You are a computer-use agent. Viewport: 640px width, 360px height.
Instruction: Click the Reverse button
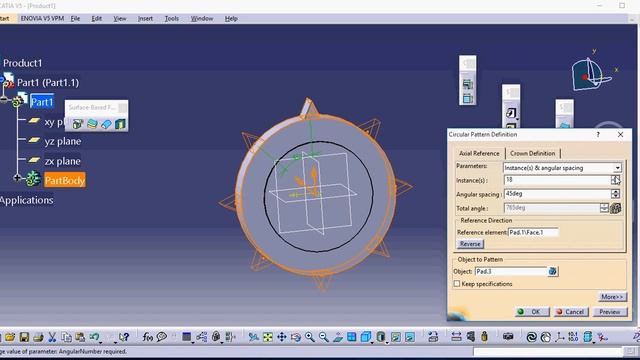[470, 244]
